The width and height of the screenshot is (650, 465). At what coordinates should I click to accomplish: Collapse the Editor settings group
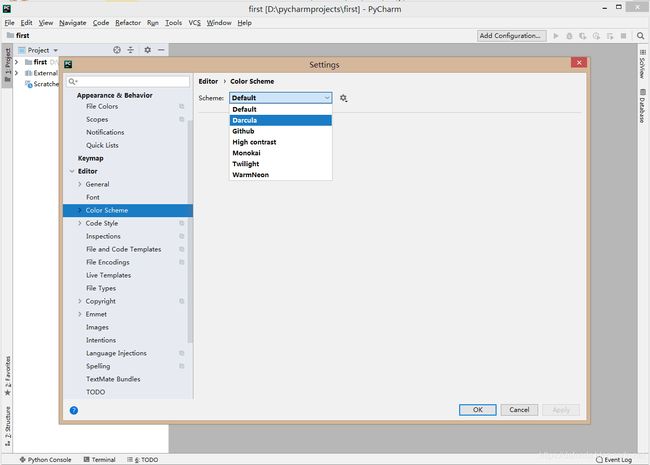coord(72,171)
